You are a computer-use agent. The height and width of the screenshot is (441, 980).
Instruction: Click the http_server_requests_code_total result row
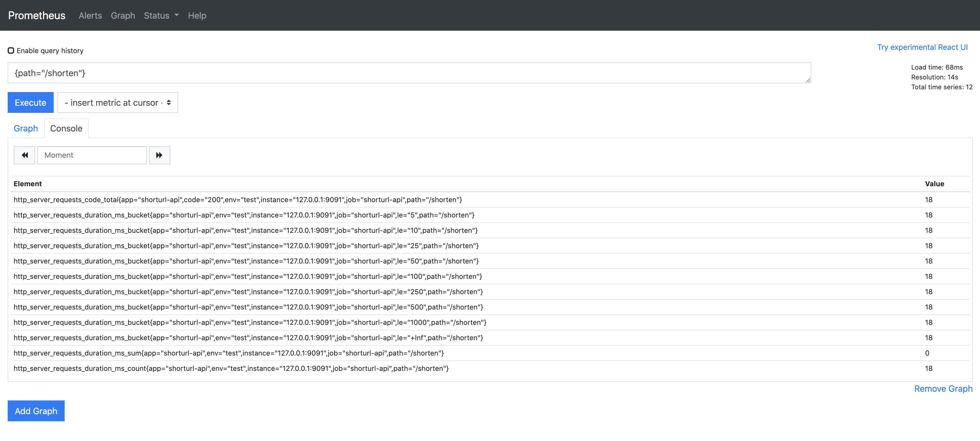(238, 200)
